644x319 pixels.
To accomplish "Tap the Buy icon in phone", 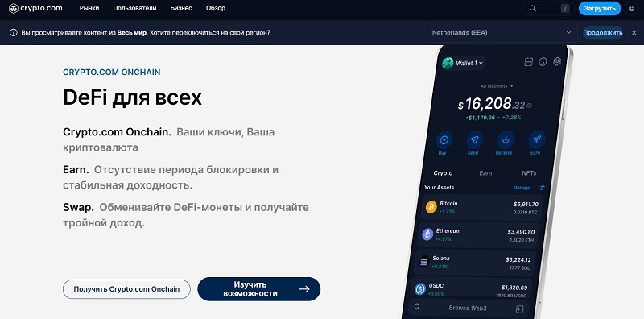I will (444, 140).
